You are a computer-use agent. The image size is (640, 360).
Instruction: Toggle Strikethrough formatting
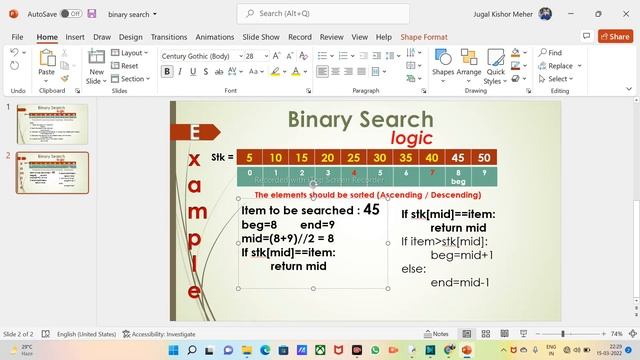click(219, 72)
